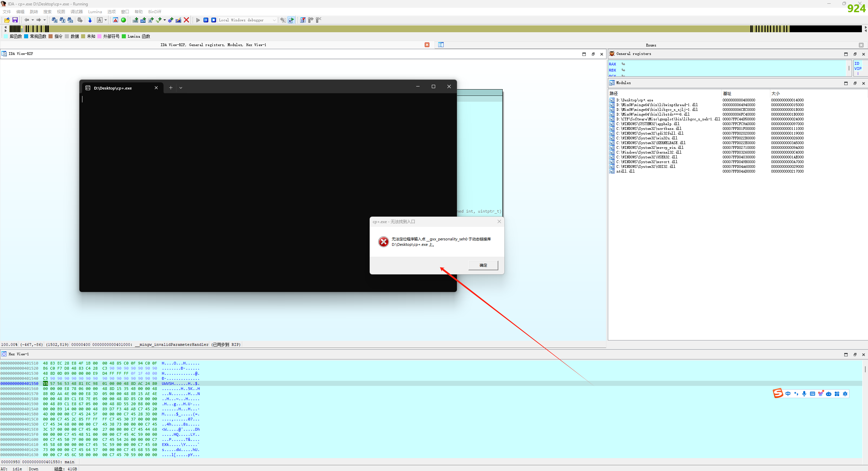Click the red X delete icon in toolbar
The image size is (868, 471).
coord(186,20)
